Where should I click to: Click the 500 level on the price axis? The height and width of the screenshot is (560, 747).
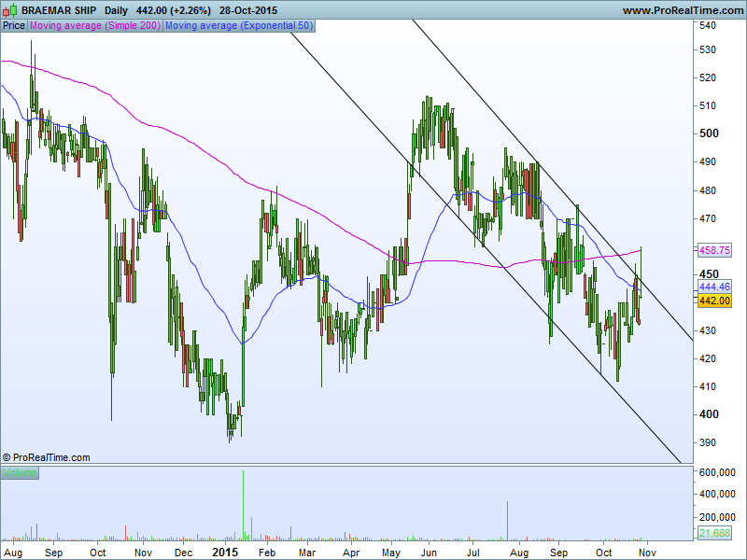710,133
